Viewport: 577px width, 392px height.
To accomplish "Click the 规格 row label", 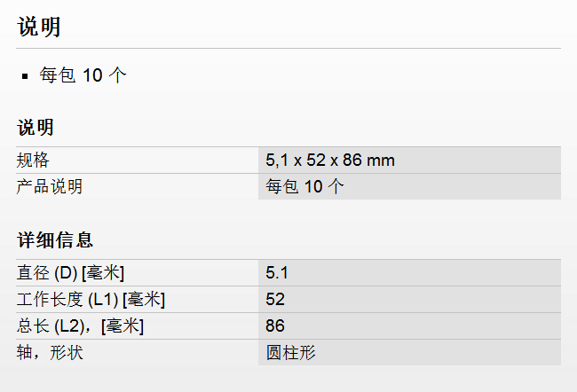I will [x=33, y=161].
